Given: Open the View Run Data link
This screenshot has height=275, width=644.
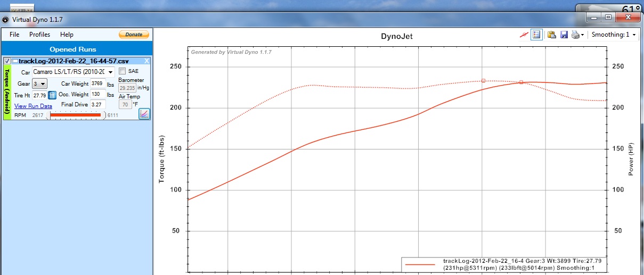Looking at the screenshot, I should (x=33, y=106).
